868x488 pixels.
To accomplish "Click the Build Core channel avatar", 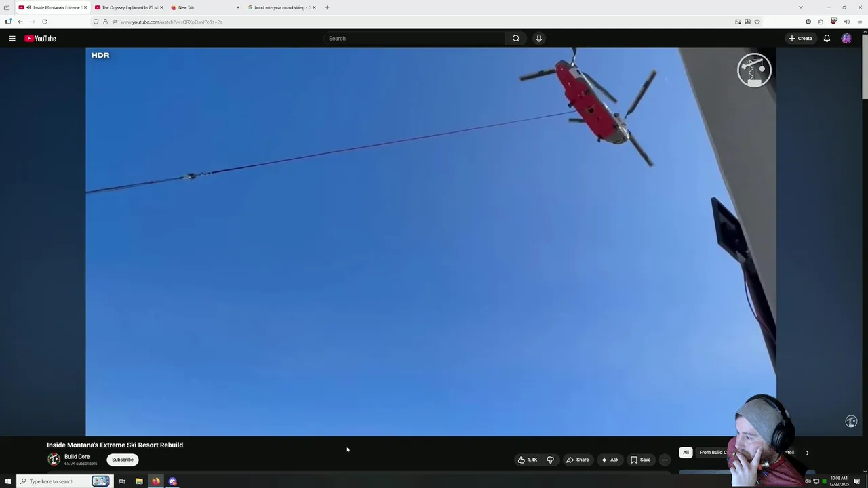I will click(54, 460).
